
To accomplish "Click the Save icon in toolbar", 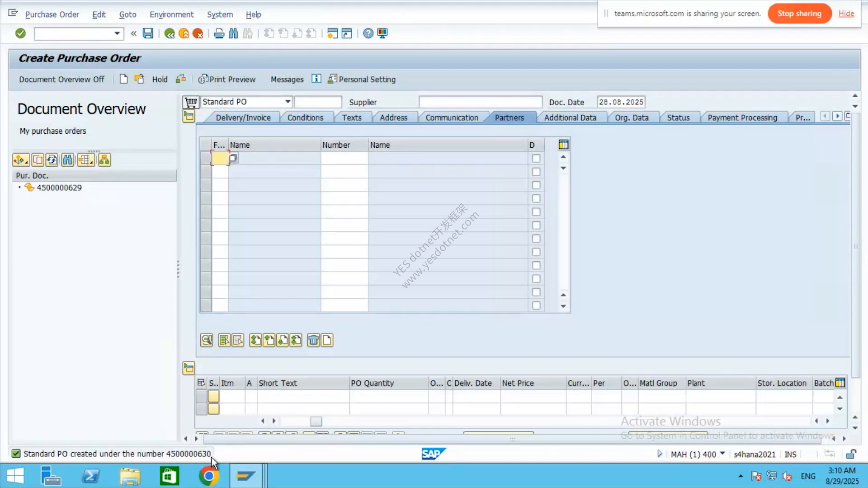I will coord(148,33).
